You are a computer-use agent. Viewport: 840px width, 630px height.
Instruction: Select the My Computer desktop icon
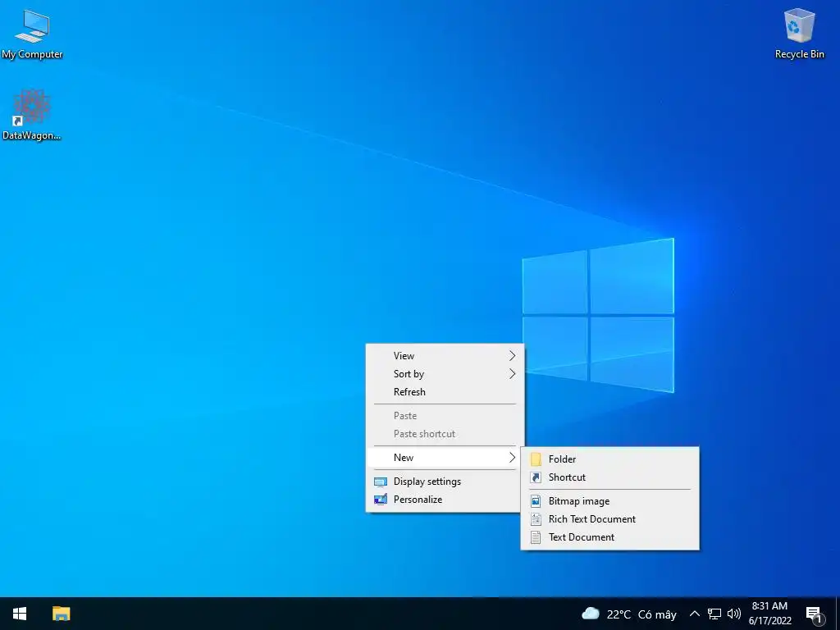tap(32, 34)
